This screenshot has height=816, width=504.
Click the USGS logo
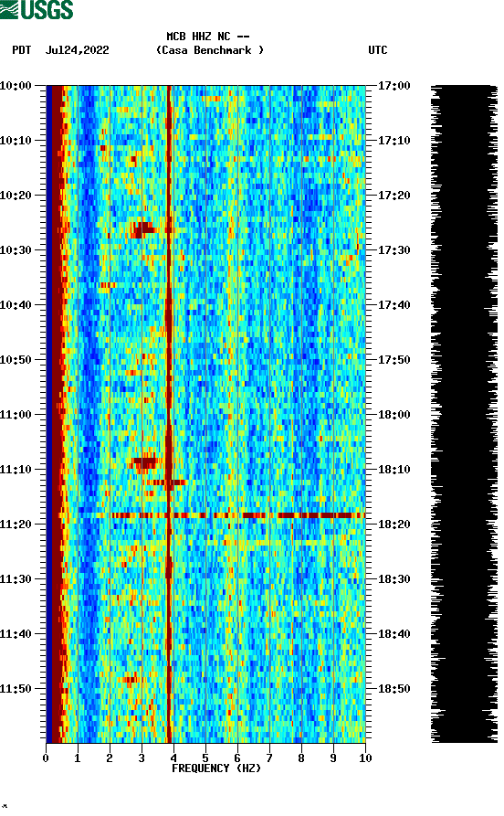37,9
